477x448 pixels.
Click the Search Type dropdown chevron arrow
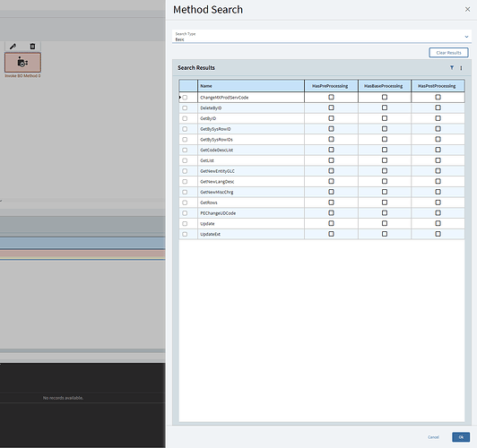[466, 37]
